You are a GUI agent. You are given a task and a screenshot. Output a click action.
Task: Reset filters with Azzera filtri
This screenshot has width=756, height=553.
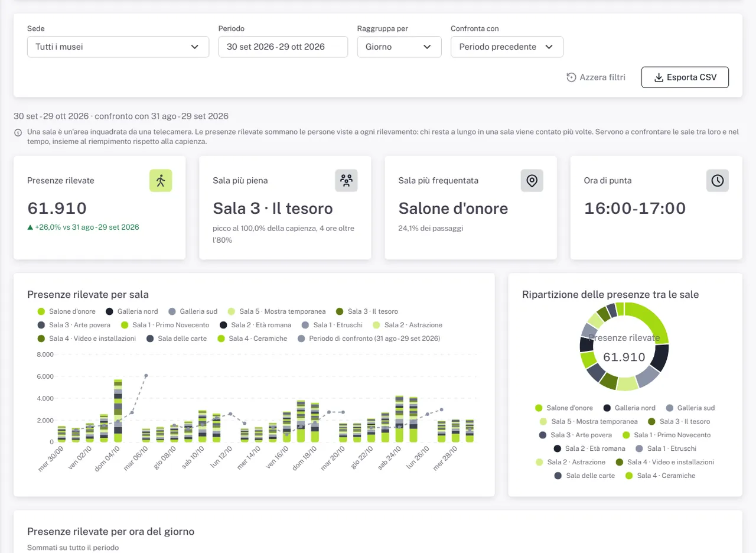click(x=596, y=77)
